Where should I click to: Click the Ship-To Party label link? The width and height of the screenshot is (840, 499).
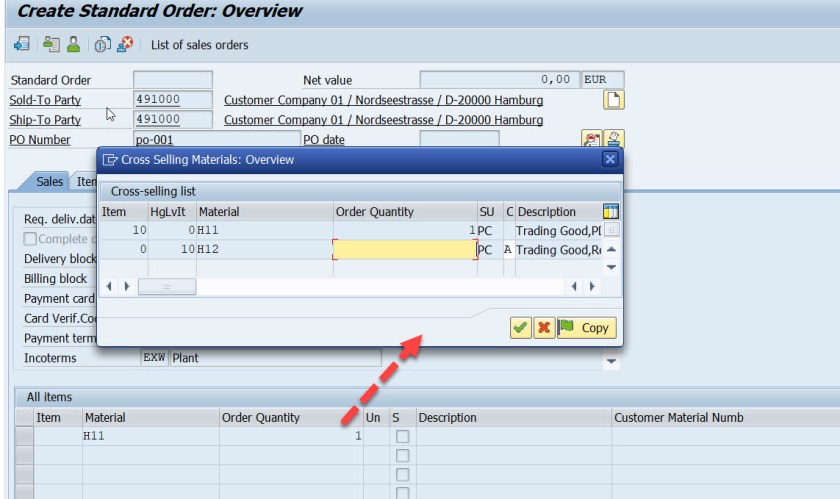click(x=45, y=120)
